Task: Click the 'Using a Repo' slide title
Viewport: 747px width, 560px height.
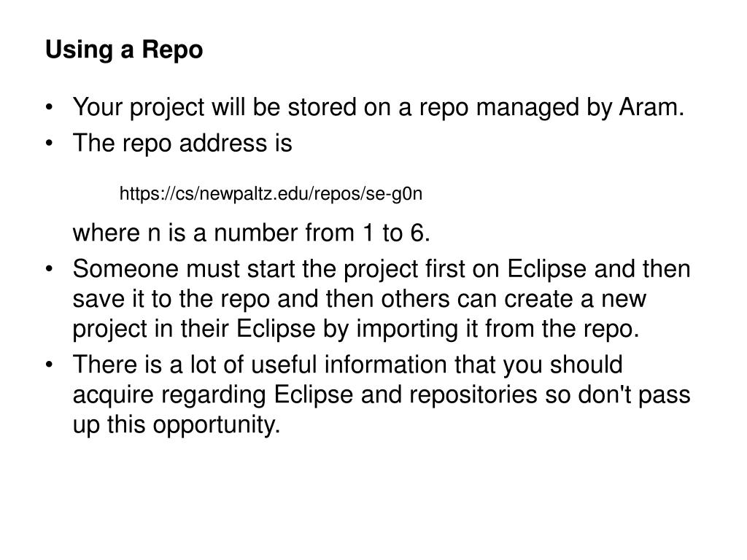Action: pos(124,50)
